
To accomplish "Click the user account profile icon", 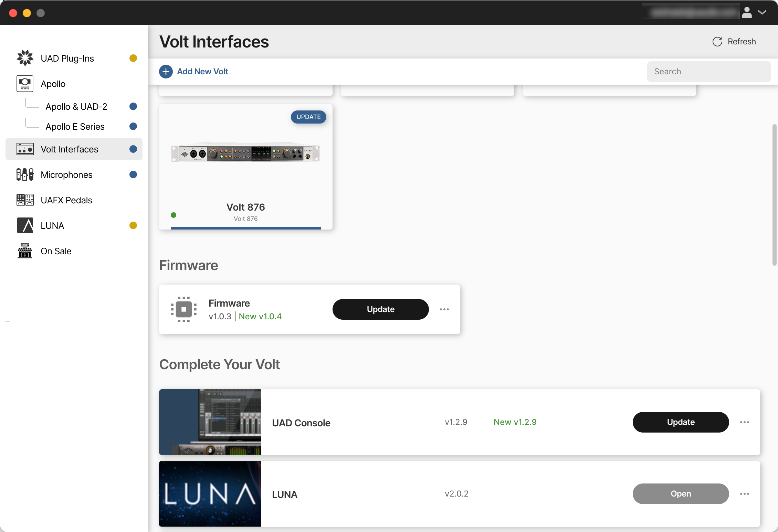I will [x=747, y=12].
